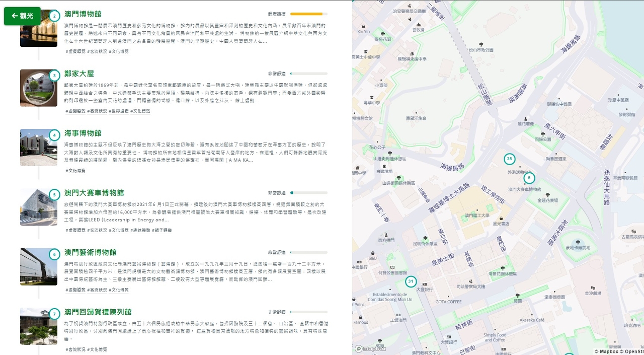The image size is (644, 355).
Task: Click the 海事博物館 thumbnail image
Action: coord(38,148)
